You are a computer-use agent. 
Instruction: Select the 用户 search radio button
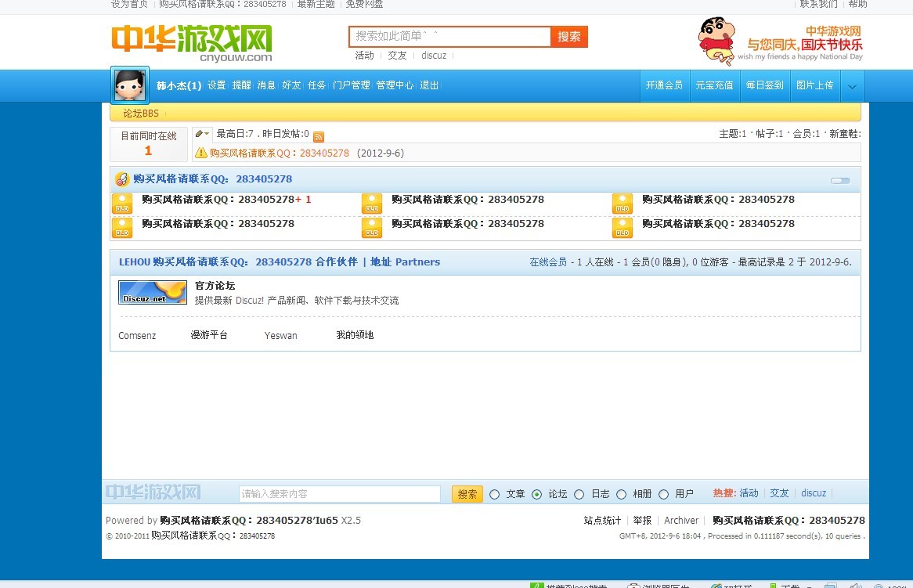coord(663,494)
